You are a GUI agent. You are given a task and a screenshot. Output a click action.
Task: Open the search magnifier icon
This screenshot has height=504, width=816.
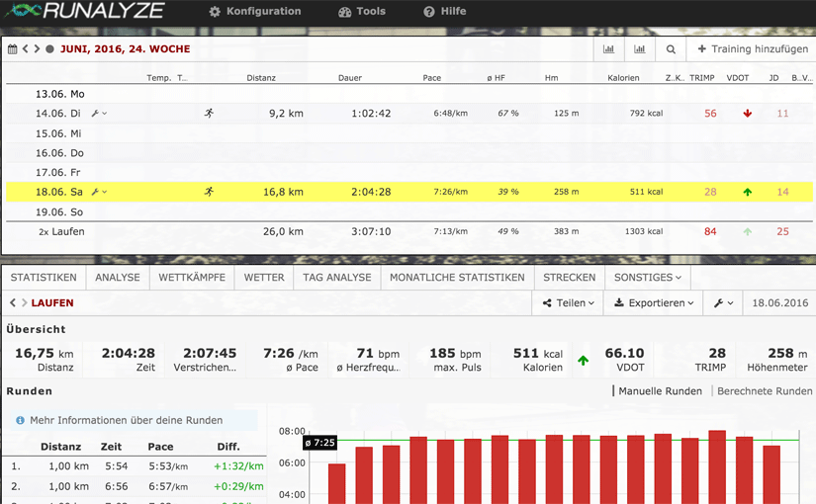tap(671, 48)
